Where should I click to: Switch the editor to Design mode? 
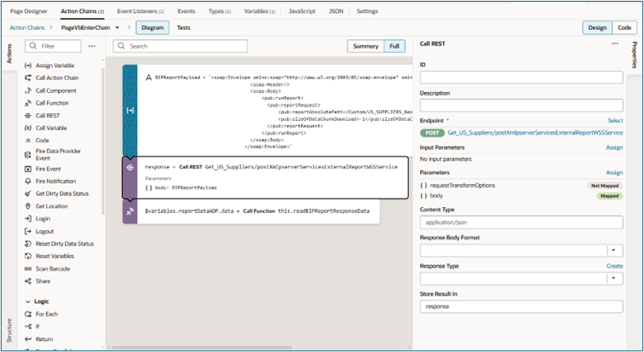coord(598,27)
